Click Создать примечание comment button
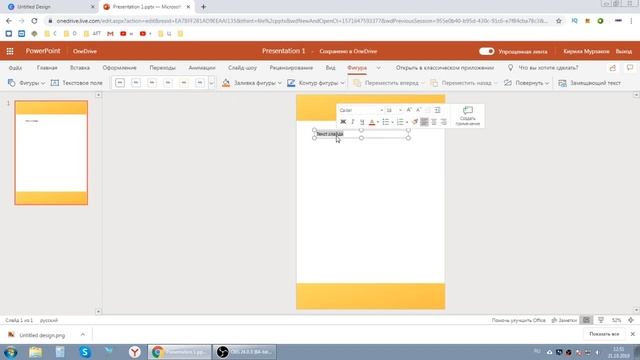Viewport: 640px width, 360px height. 468,116
